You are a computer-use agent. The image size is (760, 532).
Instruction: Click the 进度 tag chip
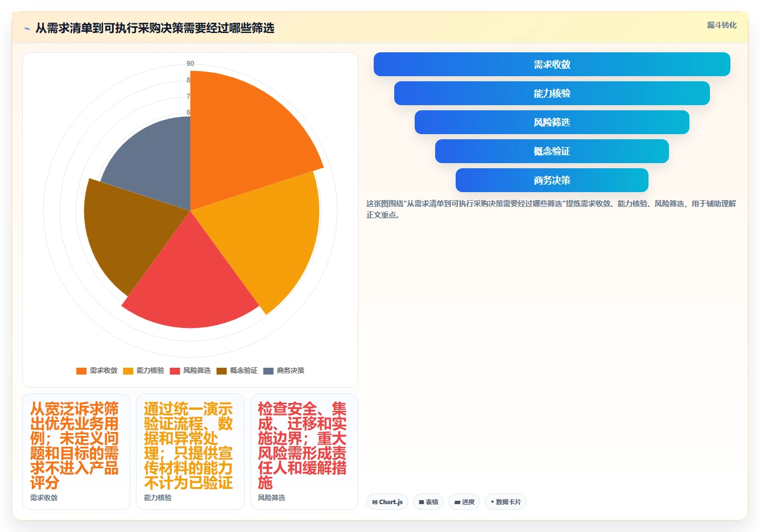(464, 502)
